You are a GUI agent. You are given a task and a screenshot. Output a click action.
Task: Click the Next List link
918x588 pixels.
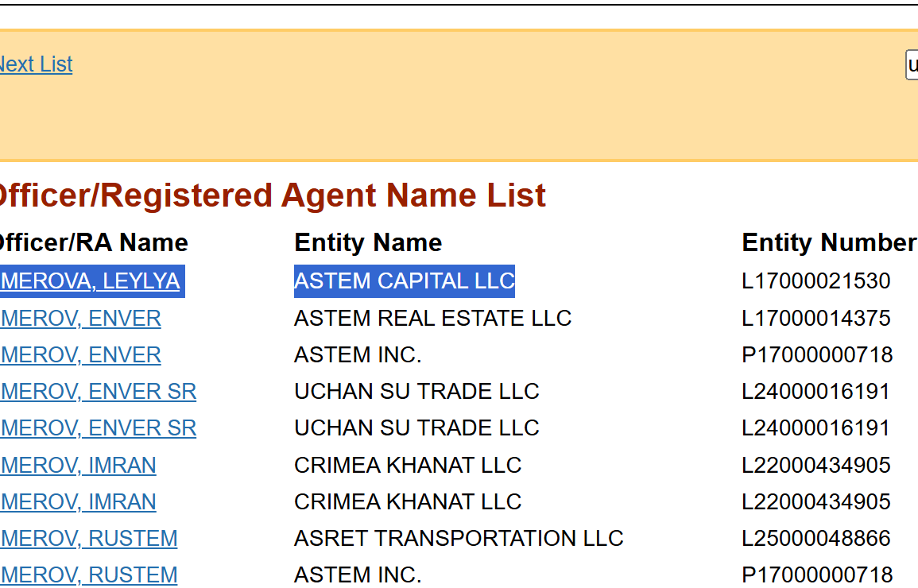click(36, 64)
